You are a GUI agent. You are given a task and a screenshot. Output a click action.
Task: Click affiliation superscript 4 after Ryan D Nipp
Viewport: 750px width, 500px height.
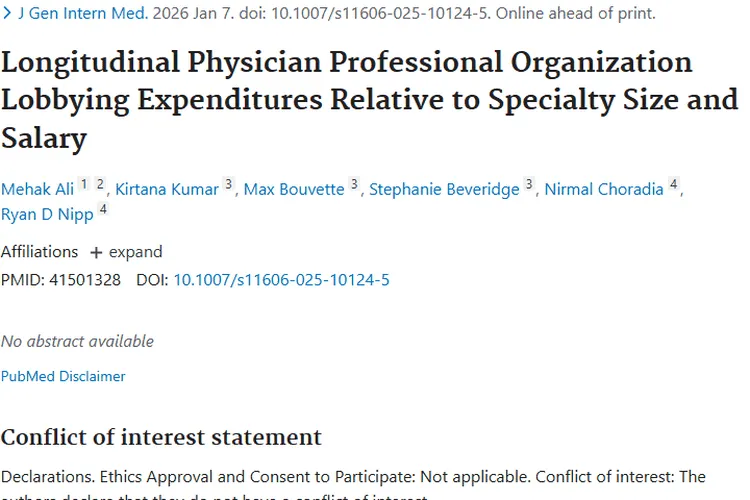pos(102,209)
